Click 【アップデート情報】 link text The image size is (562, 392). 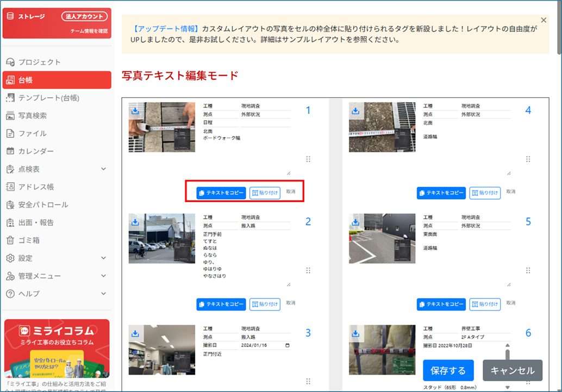click(x=165, y=29)
